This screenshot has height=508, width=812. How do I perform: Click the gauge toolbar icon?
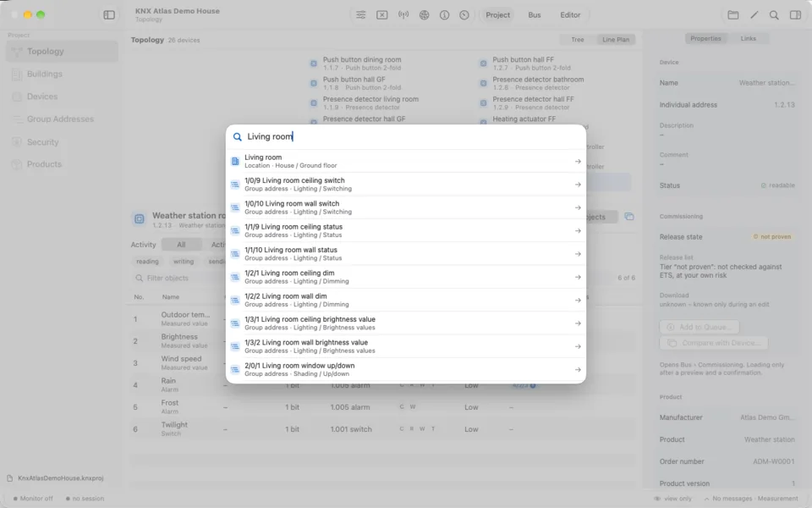464,15
